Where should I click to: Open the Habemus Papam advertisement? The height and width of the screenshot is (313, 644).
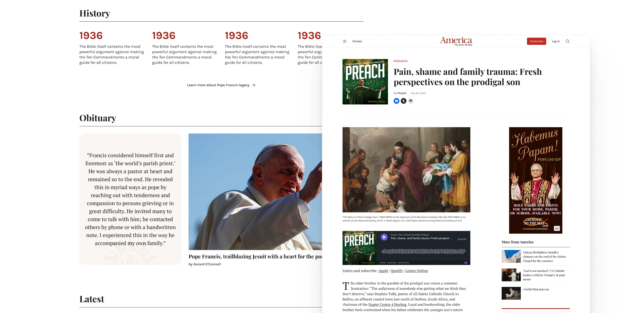(x=536, y=180)
